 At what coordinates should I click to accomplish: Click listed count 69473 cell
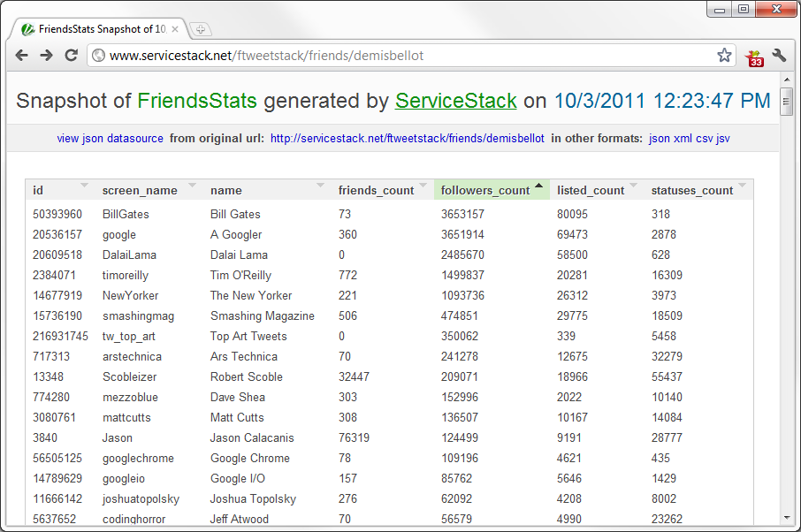click(x=572, y=234)
